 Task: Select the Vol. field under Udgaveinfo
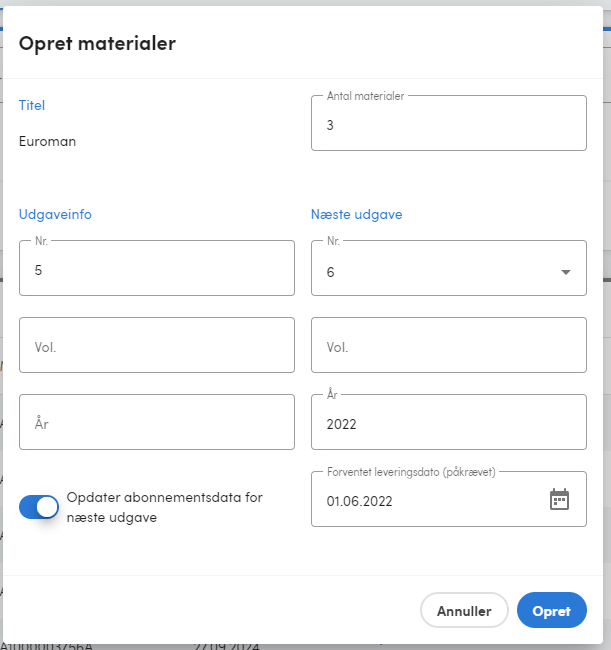tap(157, 345)
